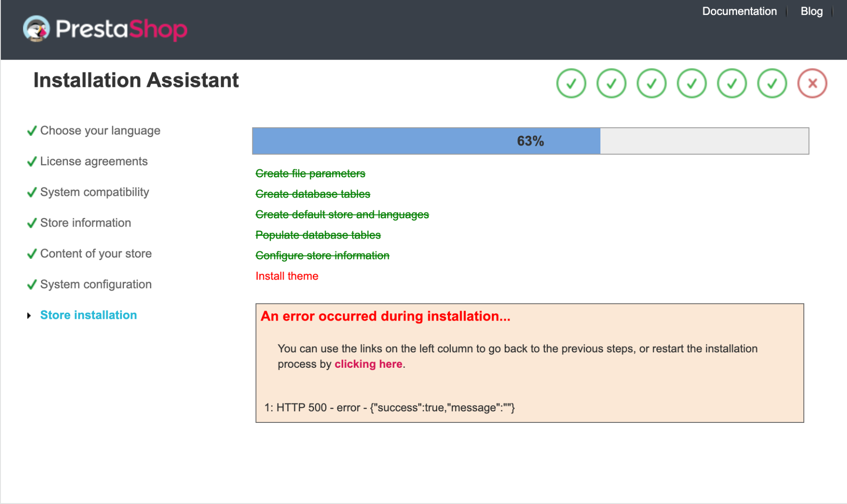This screenshot has height=504, width=847.
Task: Click the failed Install theme task
Action: 287,276
